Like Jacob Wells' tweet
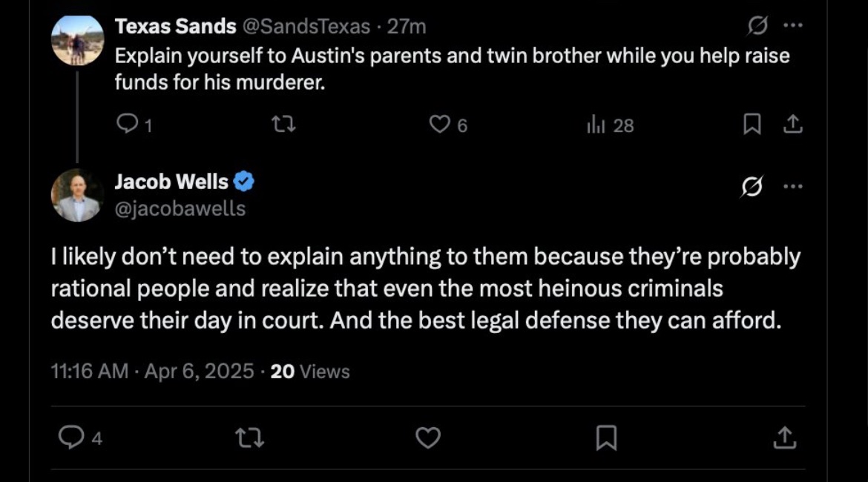 coord(428,438)
